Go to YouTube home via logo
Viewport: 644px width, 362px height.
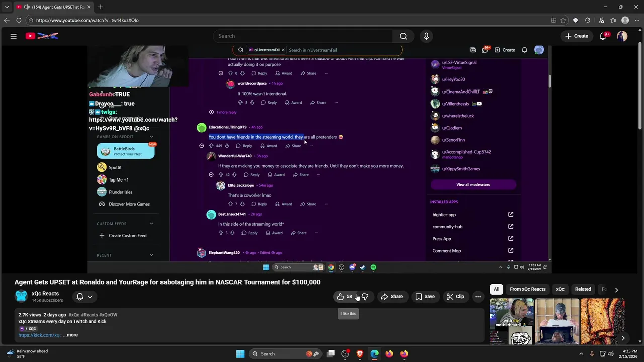click(x=42, y=36)
